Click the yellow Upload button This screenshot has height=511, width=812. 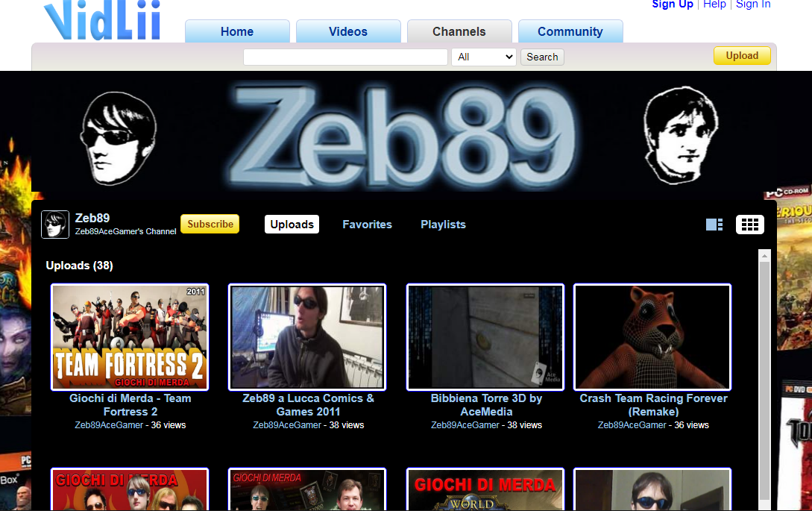[742, 55]
